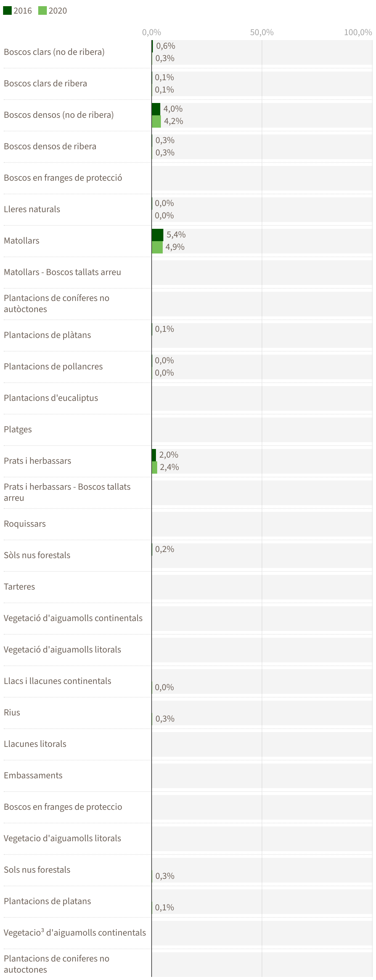Click the Plantacions d'eucaliptus row label
376x980 pixels.
(x=51, y=398)
